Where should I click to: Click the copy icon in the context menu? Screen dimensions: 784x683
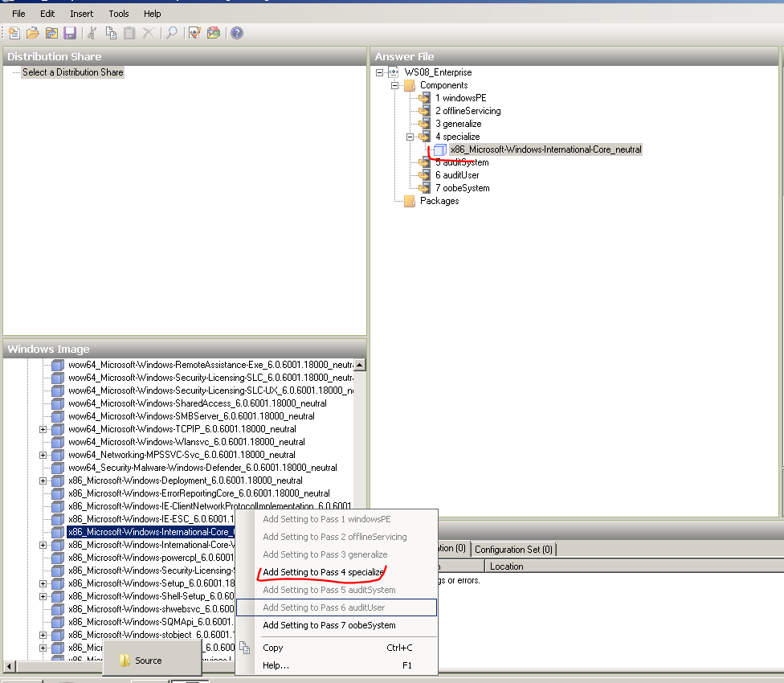point(244,648)
